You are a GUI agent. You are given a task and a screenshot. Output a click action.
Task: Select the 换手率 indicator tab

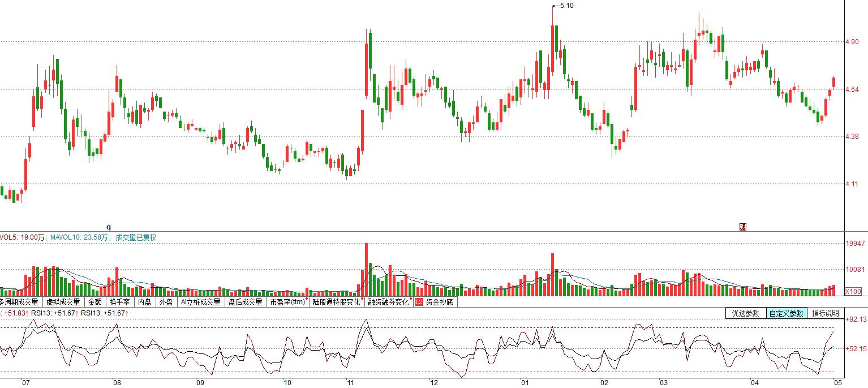[120, 302]
